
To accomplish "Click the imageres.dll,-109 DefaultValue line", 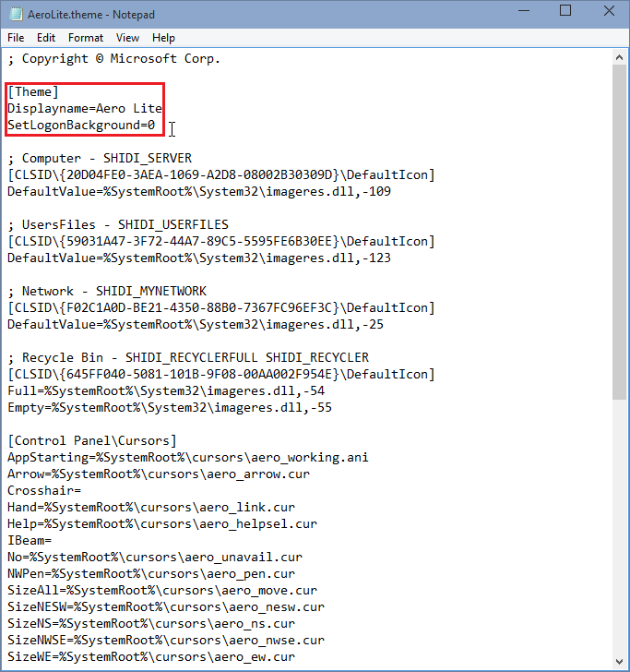I will [199, 192].
